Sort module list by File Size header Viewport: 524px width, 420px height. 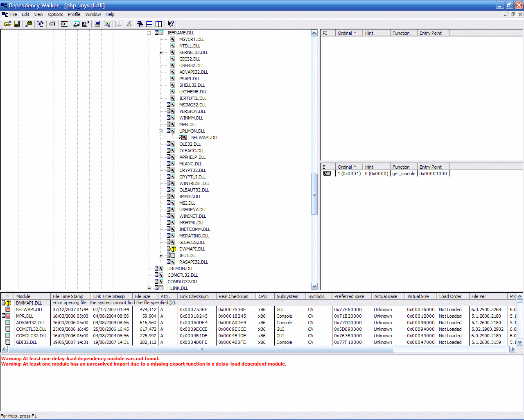145,296
